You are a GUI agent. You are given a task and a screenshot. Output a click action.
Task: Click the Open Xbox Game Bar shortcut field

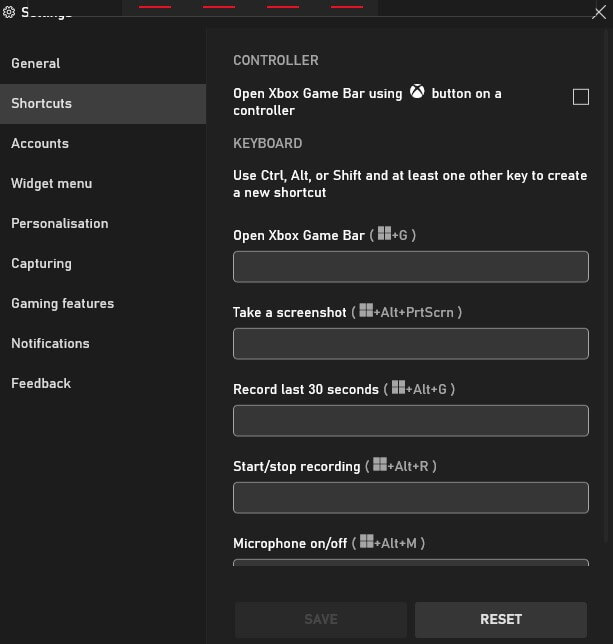click(411, 267)
